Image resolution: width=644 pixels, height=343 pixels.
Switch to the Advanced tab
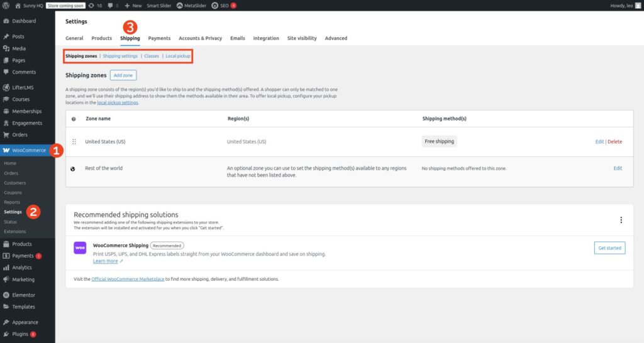click(336, 38)
